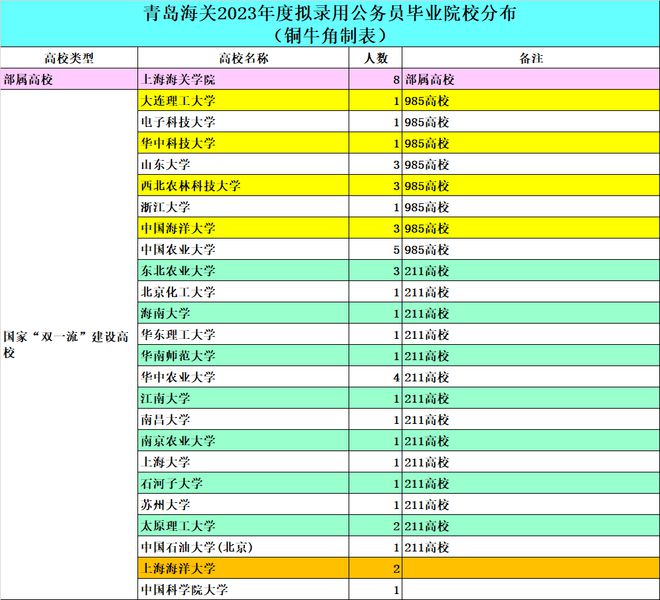The height and width of the screenshot is (600, 660).
Task: Click the count 2 for 上海海洋大学
Action: click(x=375, y=568)
